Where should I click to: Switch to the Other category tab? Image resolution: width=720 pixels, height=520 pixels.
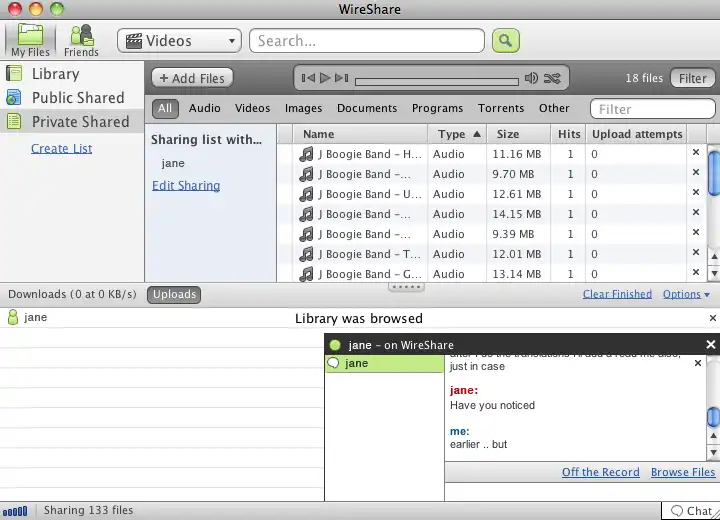(x=554, y=108)
